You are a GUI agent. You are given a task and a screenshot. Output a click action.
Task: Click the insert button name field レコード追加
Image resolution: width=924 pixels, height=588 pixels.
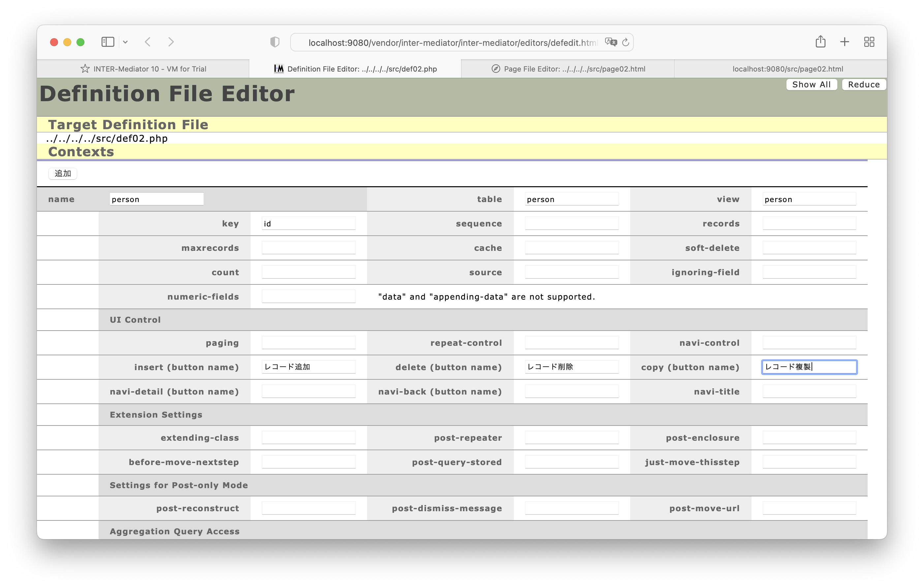pos(309,367)
